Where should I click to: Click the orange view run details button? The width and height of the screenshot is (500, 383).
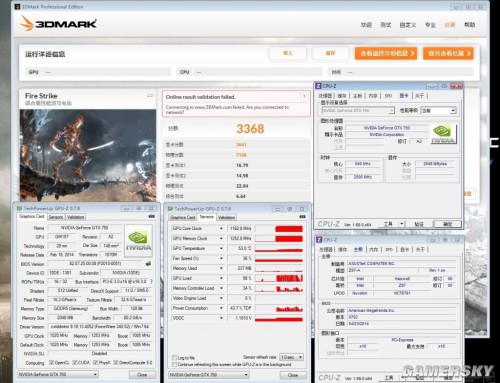point(386,53)
